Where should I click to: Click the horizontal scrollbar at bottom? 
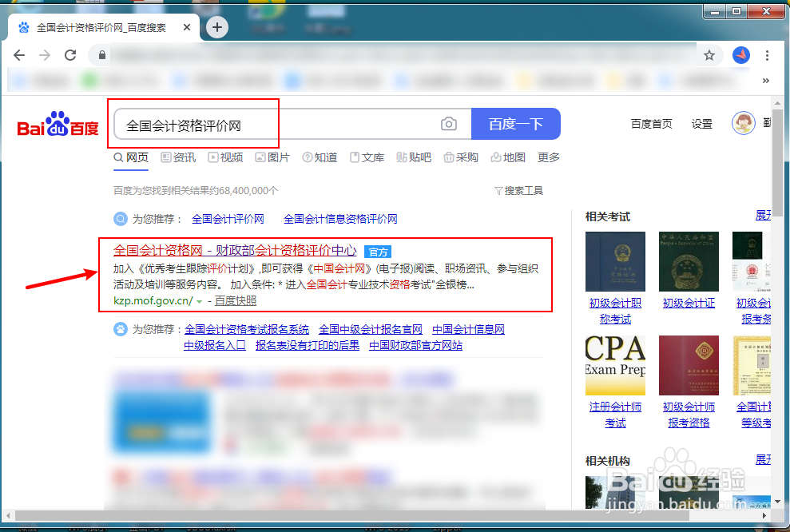pyautogui.click(x=351, y=516)
